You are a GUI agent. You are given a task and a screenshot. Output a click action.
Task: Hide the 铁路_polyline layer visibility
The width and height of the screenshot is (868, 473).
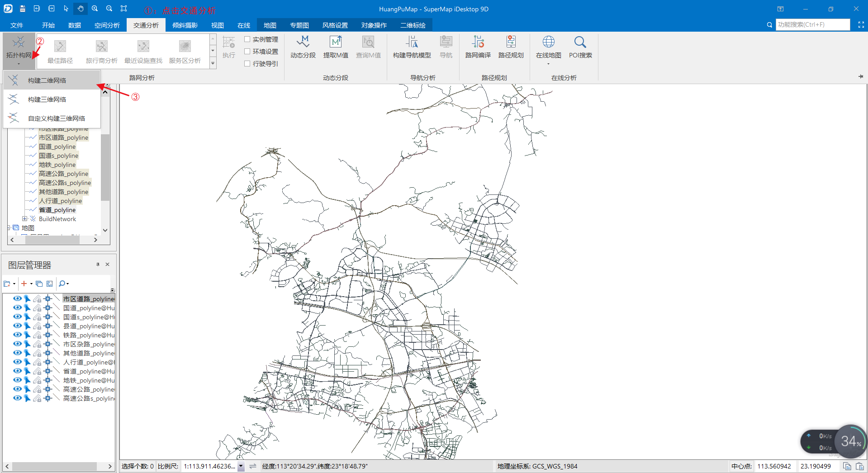(17, 335)
